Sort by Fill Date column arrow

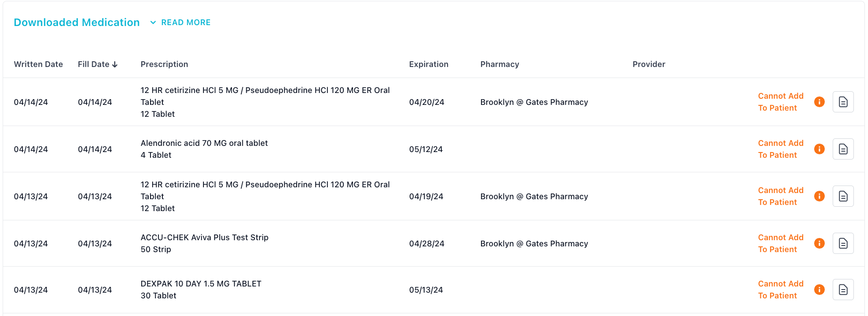coord(115,64)
